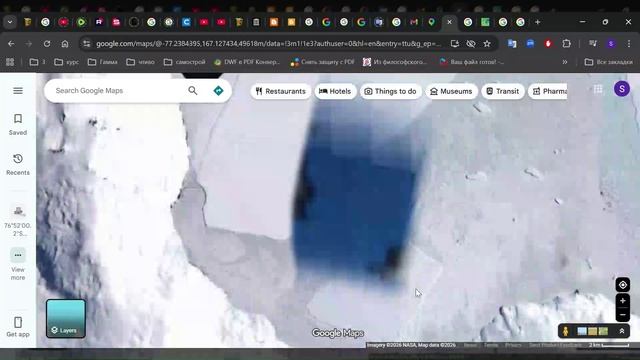Open the Saved places panel
This screenshot has height=360, width=640.
tap(18, 124)
